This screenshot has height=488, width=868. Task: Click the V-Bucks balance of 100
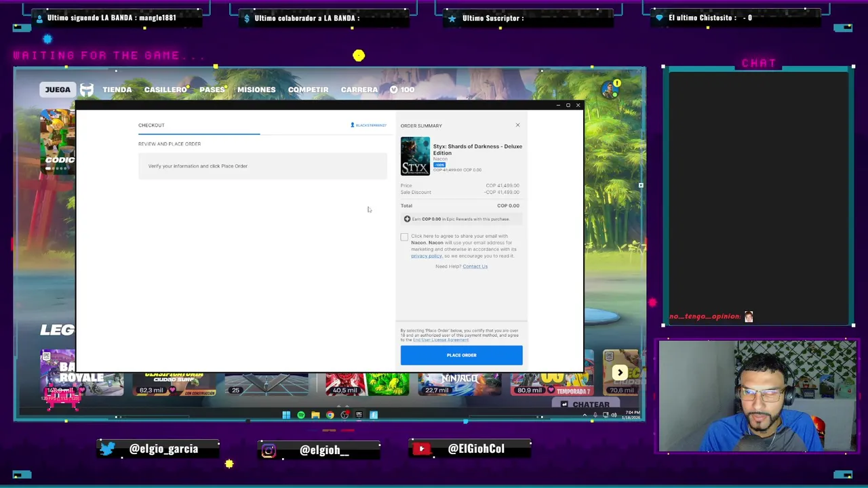402,89
